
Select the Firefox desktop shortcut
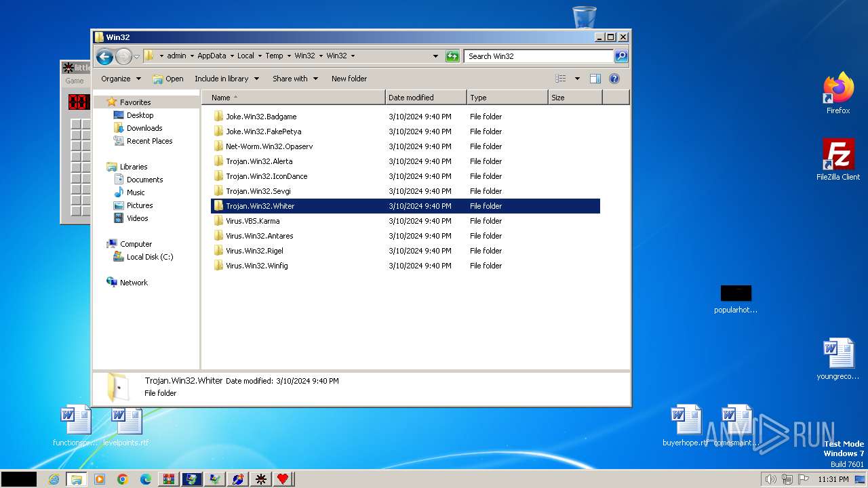[838, 94]
